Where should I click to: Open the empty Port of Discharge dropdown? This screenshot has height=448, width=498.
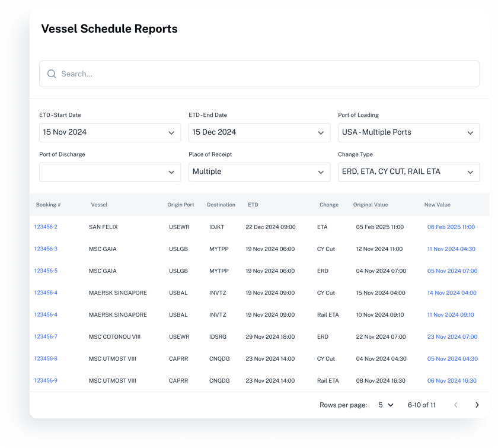coord(110,172)
